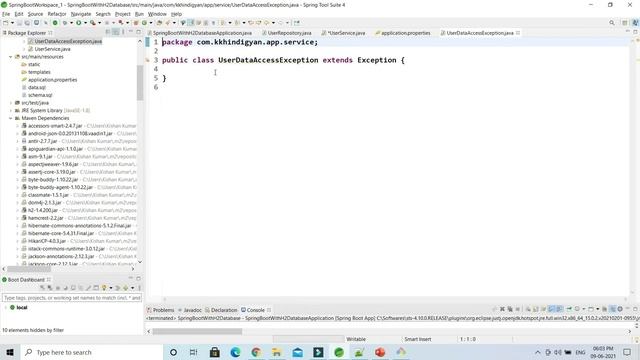Open the Navigate menu
The height and width of the screenshot is (360, 640).
pos(81,14)
